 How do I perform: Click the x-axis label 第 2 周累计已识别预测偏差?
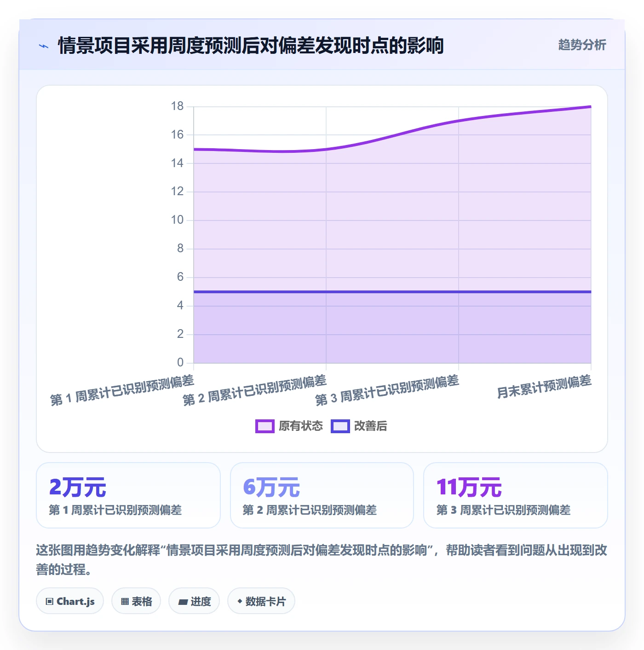(x=255, y=390)
